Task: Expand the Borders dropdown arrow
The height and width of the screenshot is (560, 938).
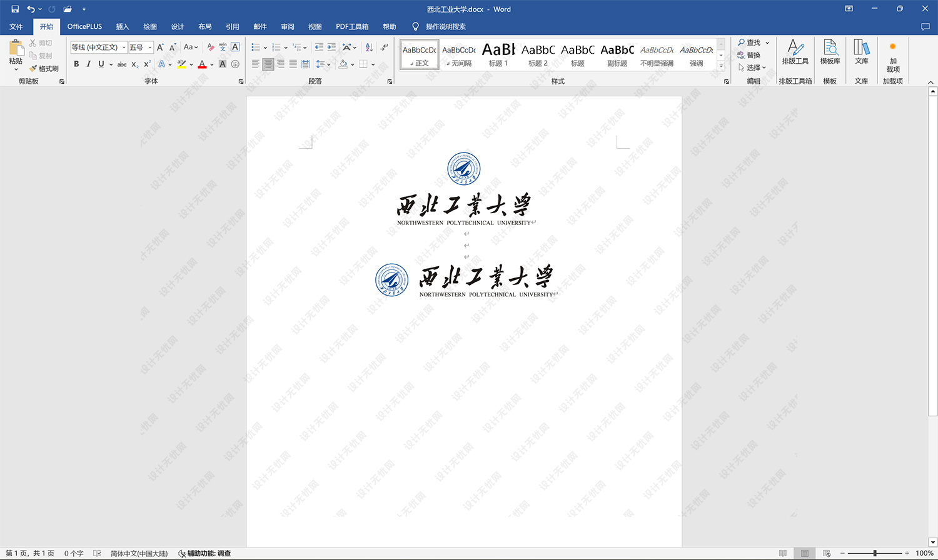Action: (x=373, y=64)
